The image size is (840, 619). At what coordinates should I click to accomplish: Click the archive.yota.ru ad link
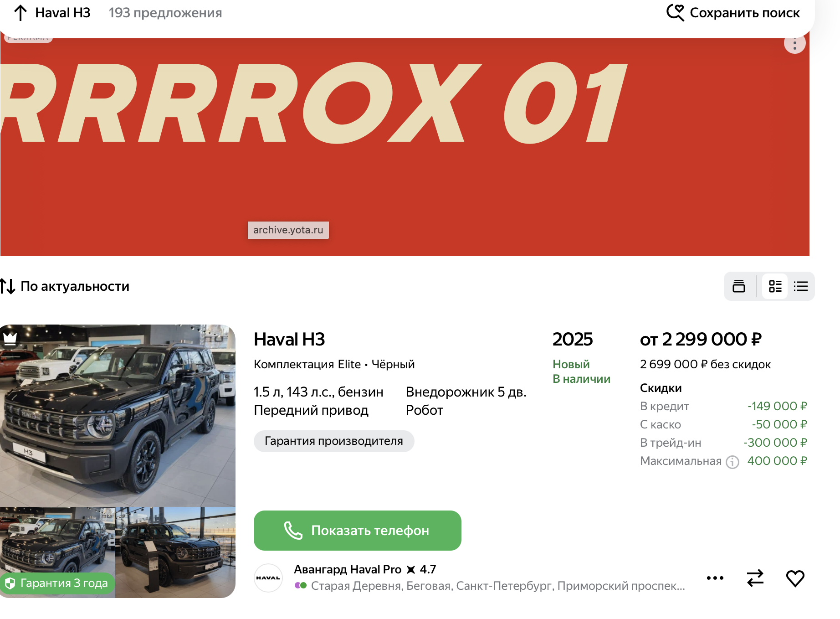point(288,230)
